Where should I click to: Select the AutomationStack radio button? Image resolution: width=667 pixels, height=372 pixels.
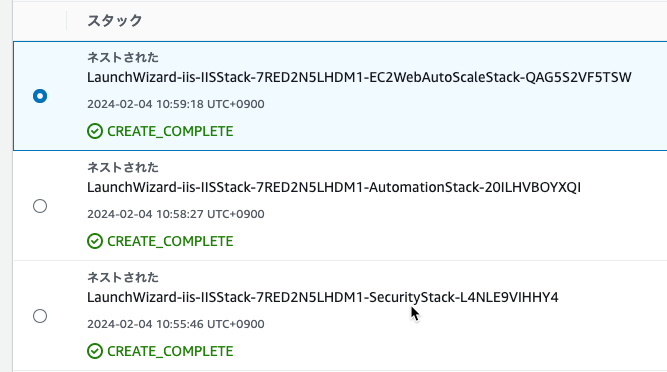[x=40, y=206]
